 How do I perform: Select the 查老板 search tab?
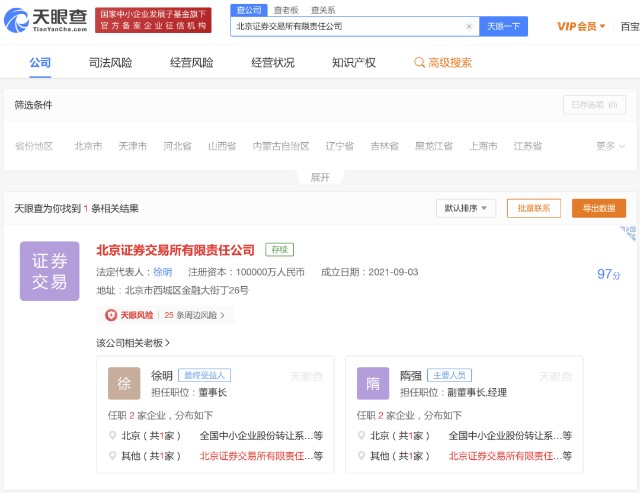click(x=286, y=9)
